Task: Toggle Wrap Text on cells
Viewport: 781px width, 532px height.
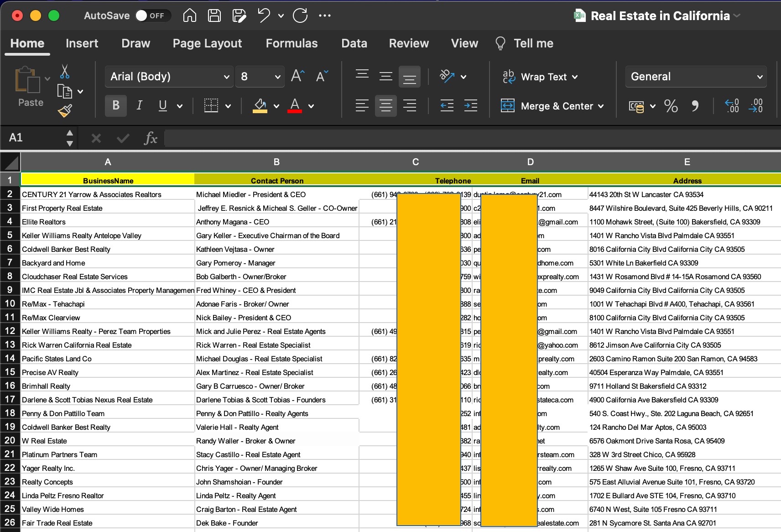Action: coord(534,77)
